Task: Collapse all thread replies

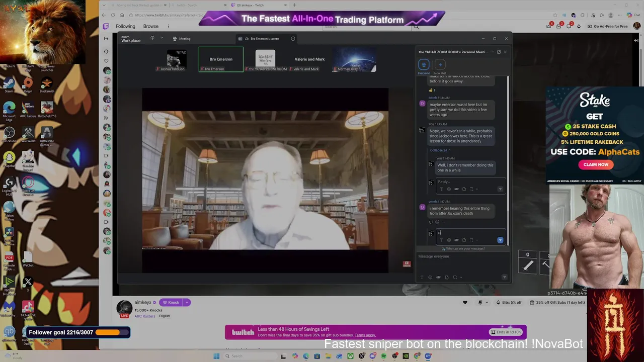Action: (439, 150)
